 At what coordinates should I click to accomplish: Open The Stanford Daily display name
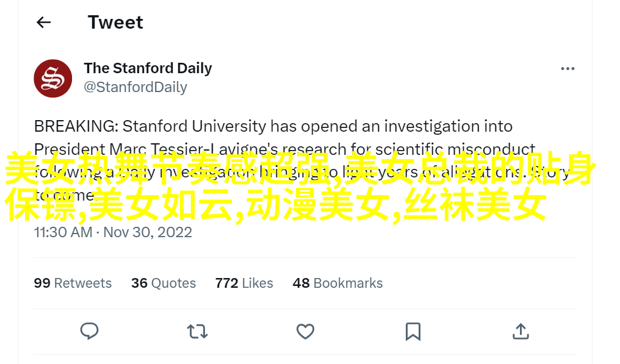[148, 68]
